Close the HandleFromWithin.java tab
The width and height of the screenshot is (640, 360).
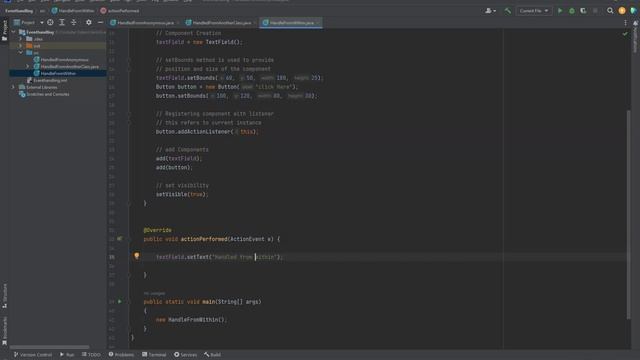click(318, 23)
